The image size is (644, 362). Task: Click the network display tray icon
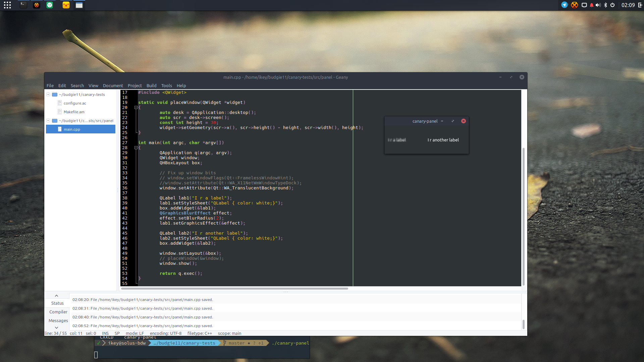point(584,5)
